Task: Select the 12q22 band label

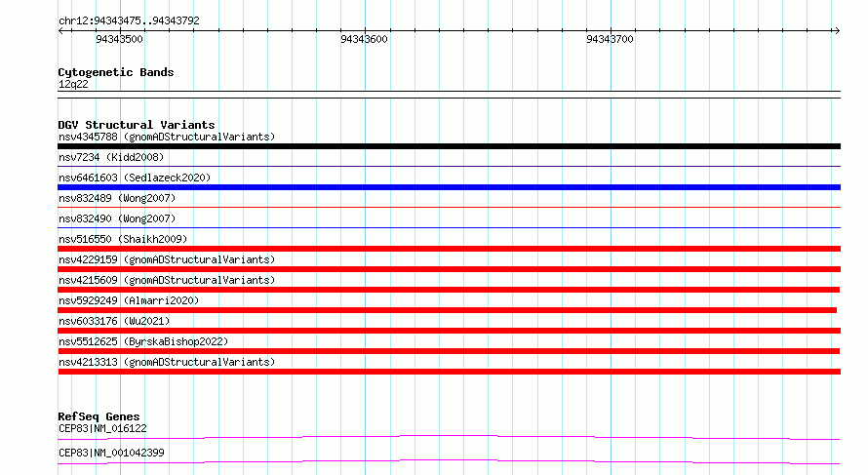Action: pyautogui.click(x=73, y=84)
